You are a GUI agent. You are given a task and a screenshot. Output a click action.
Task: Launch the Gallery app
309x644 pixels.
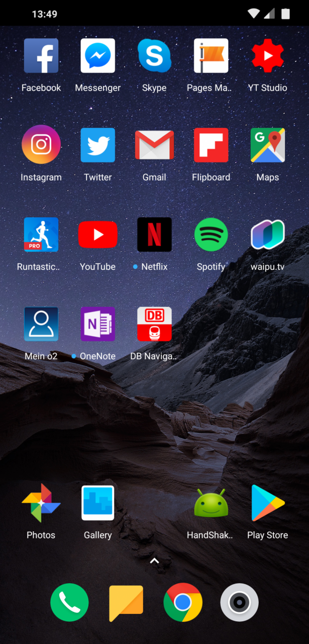pyautogui.click(x=98, y=503)
